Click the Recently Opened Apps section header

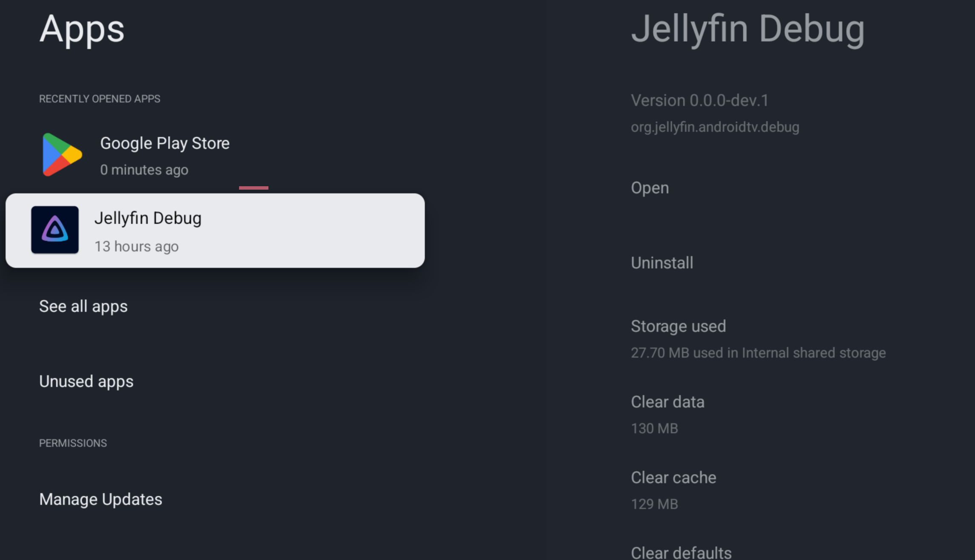(100, 99)
